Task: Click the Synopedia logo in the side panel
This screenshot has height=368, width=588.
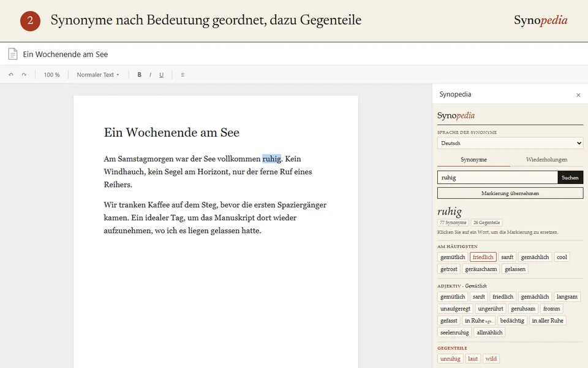Action: click(x=456, y=116)
